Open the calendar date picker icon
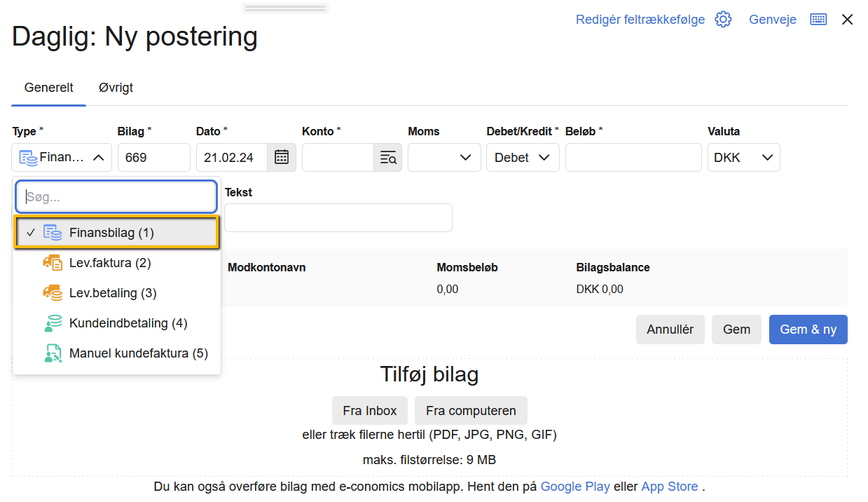 [282, 157]
